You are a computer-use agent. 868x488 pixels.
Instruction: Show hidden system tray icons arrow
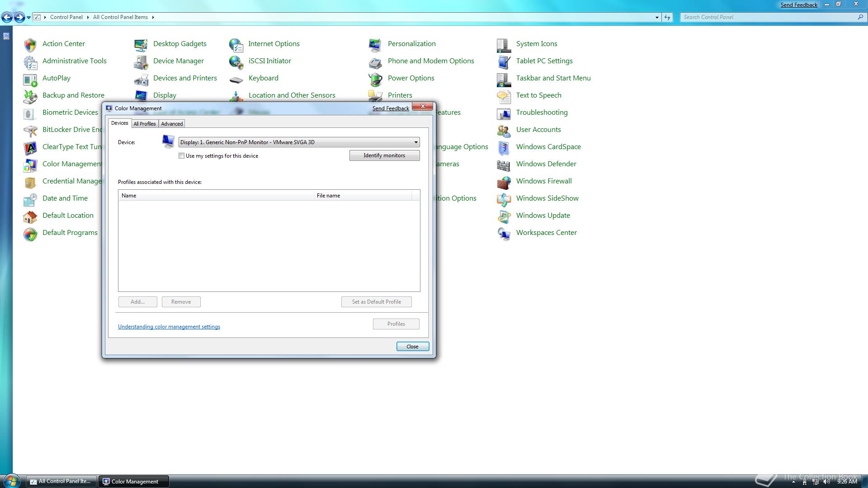[x=793, y=482]
